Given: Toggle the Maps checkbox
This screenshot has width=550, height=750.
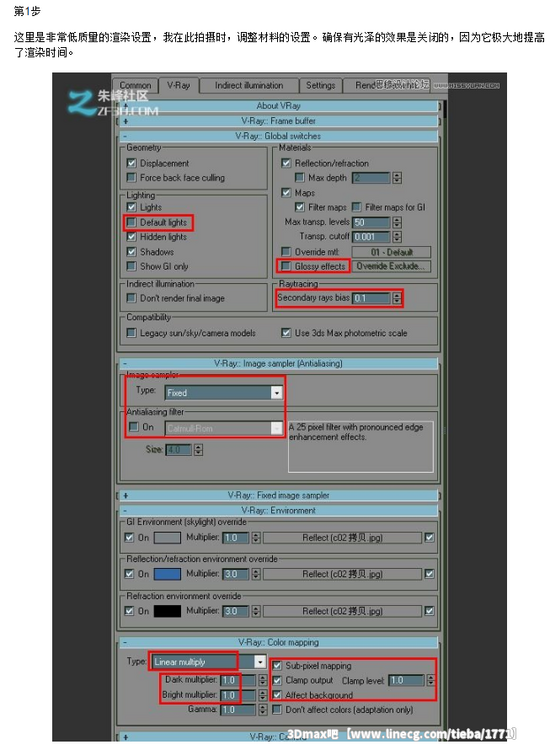Looking at the screenshot, I should point(286,193).
